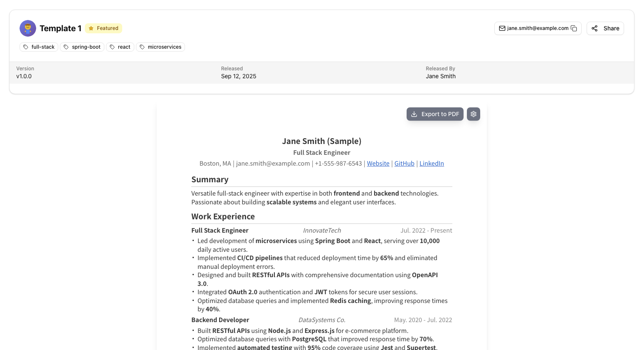The width and height of the screenshot is (644, 350).
Task: Click the version number v1.0.0
Action: pos(24,76)
